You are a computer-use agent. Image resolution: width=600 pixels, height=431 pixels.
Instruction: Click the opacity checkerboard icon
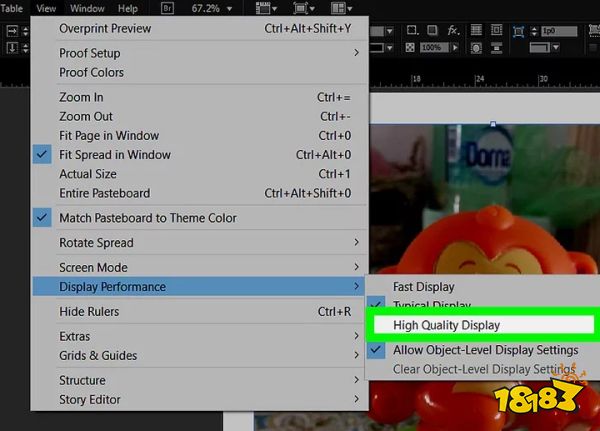click(x=410, y=47)
